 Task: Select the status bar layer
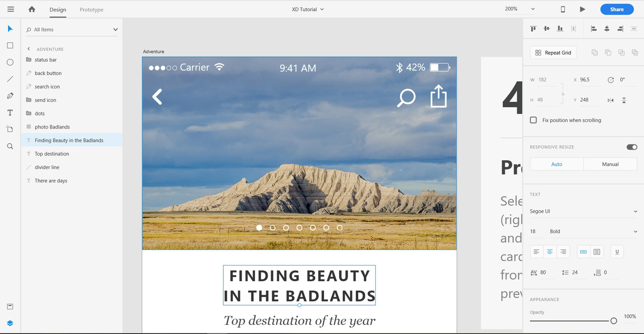(x=72, y=59)
